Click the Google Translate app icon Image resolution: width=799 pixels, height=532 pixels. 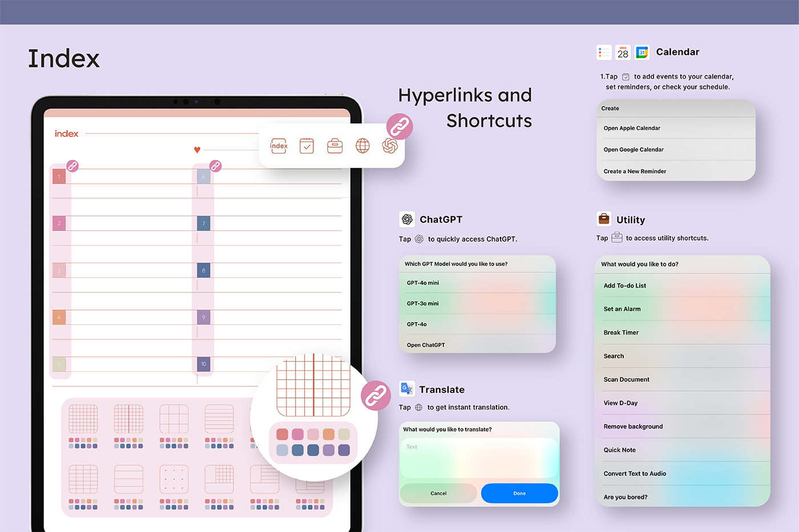(407, 389)
